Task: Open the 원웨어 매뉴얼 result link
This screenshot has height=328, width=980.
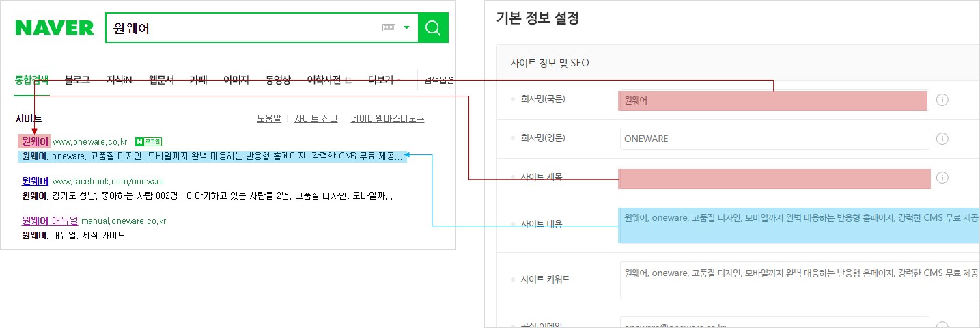Action: click(x=50, y=221)
